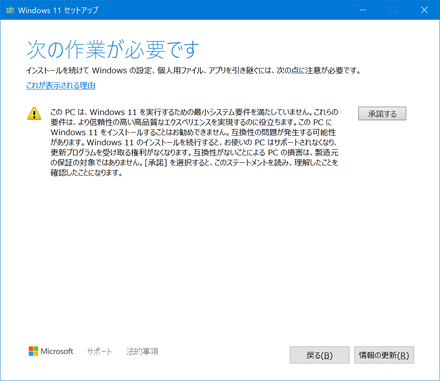Close the Windows 11 セットアップ window

point(424,10)
